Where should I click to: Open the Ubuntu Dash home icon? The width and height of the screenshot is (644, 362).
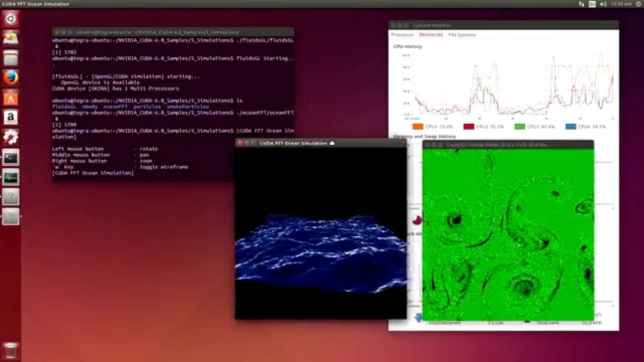(11, 19)
